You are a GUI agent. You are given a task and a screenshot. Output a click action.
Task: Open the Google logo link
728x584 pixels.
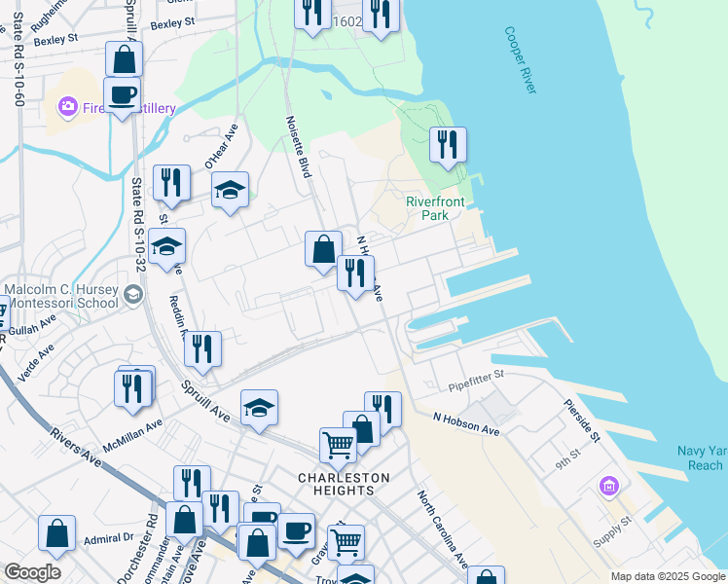(x=32, y=573)
